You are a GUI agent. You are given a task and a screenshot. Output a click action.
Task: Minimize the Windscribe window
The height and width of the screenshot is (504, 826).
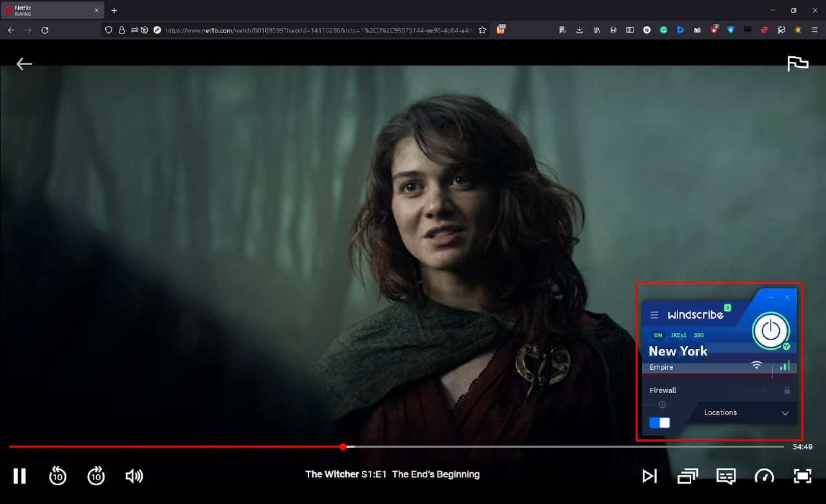[771, 297]
